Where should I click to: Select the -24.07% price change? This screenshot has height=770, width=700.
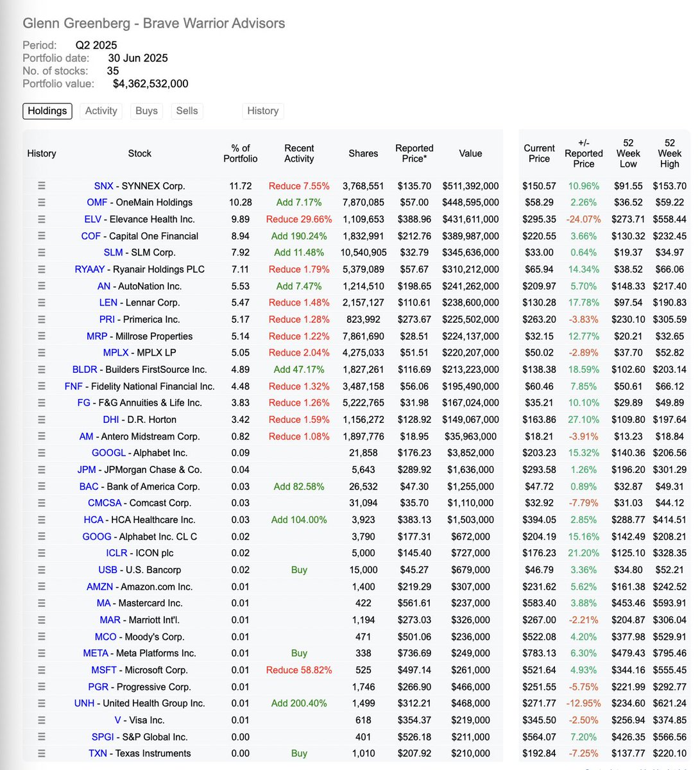(x=583, y=219)
